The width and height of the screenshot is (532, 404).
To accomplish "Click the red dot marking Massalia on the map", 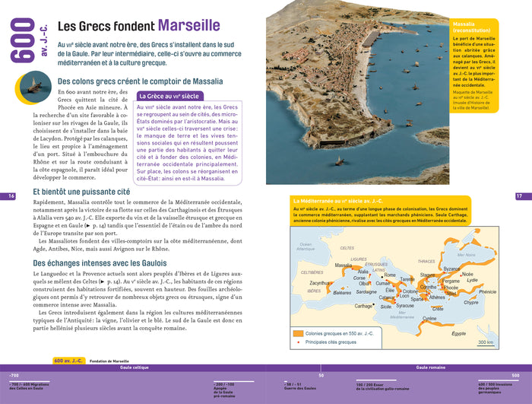I will (353, 266).
